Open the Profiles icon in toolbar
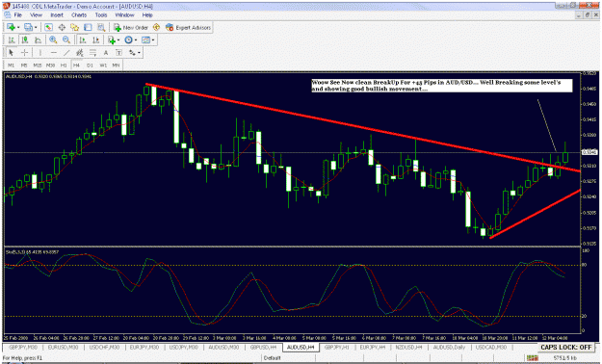 click(28, 27)
